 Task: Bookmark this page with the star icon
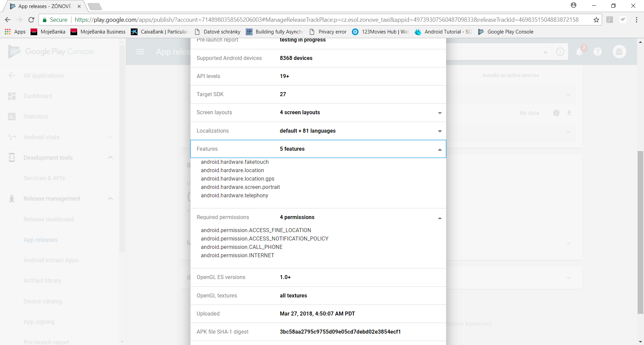[596, 20]
